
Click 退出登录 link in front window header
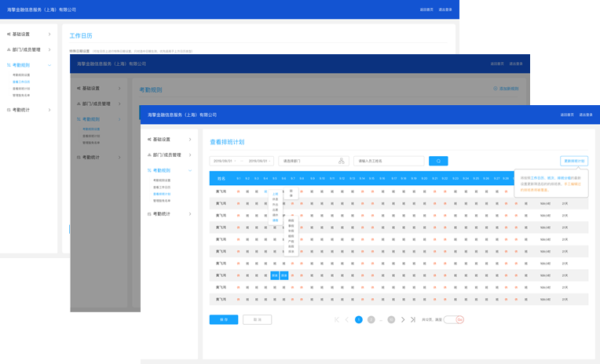(585, 115)
